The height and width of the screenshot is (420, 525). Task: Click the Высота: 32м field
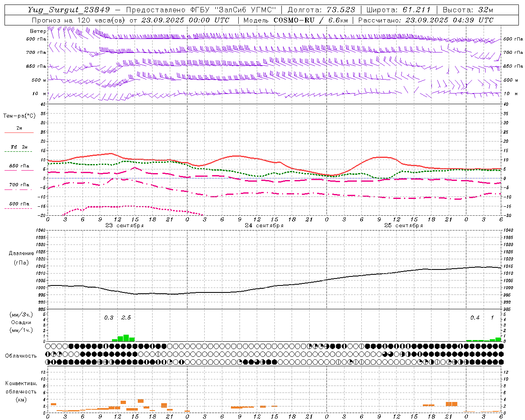pos(468,10)
